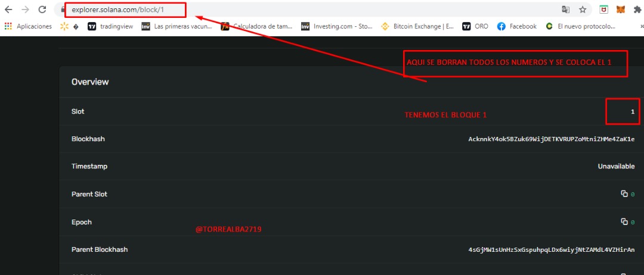Click the Slot value 1

(633, 111)
